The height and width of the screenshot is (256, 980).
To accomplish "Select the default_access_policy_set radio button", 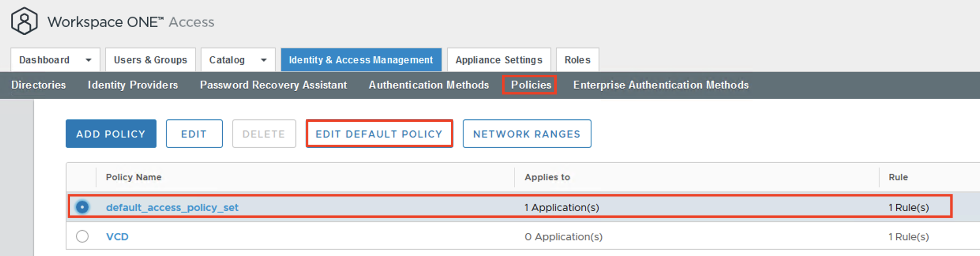I will coord(82,207).
